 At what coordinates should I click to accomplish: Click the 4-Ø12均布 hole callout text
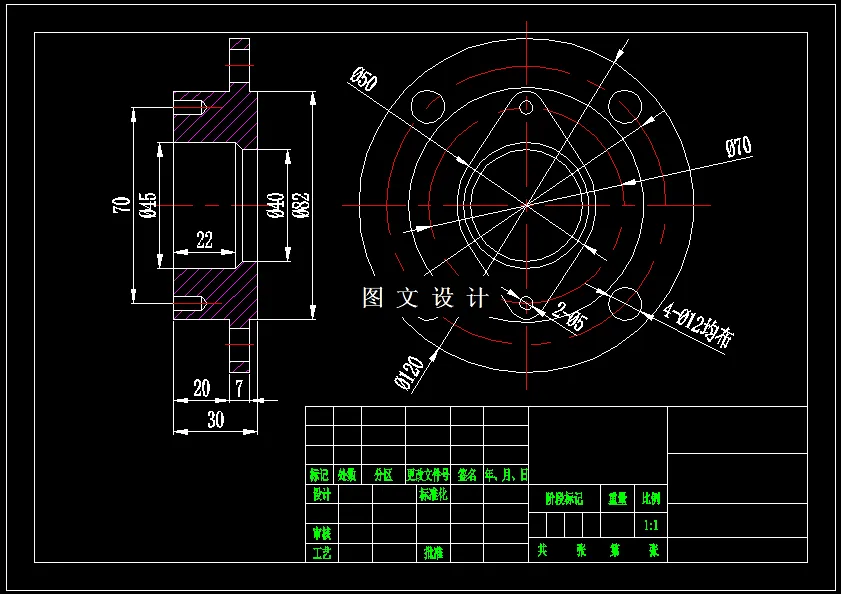(x=698, y=325)
